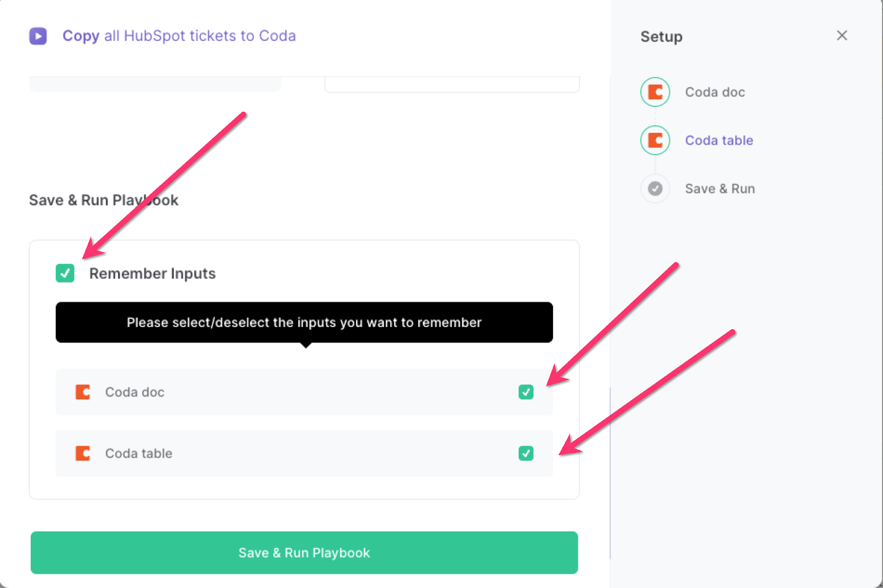Click the Save & Run step checkmark icon
This screenshot has height=588, width=883.
click(655, 189)
